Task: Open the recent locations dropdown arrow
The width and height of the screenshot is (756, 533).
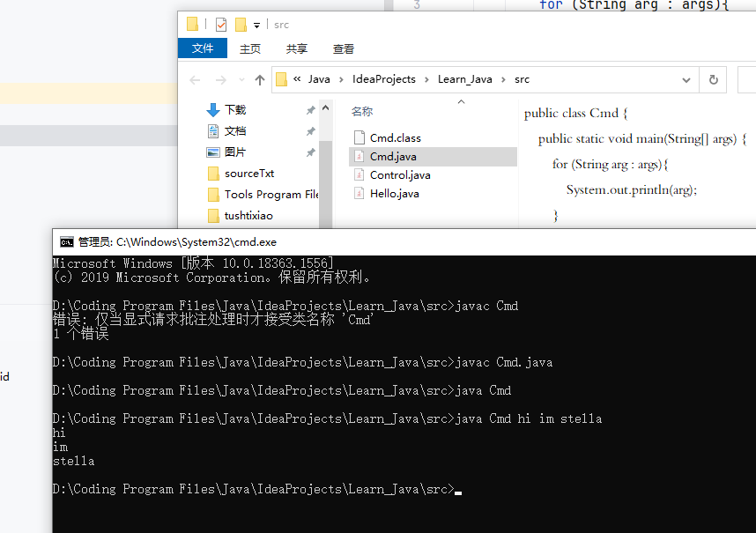Action: 242,80
